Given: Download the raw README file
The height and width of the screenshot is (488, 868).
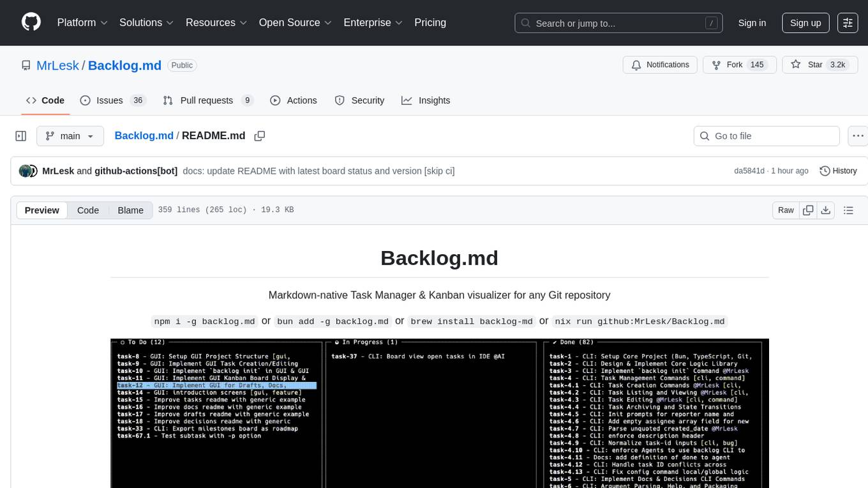Looking at the screenshot, I should pyautogui.click(x=825, y=210).
